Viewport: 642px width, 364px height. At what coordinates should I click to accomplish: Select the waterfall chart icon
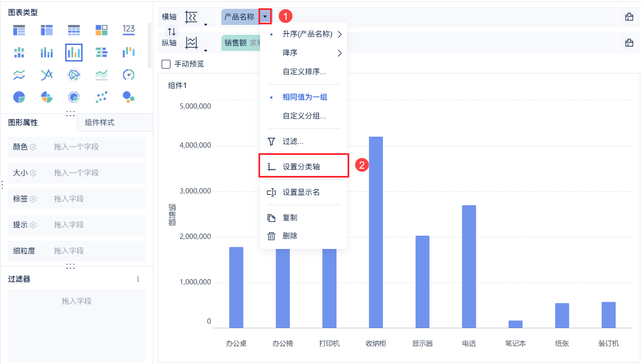tap(128, 52)
